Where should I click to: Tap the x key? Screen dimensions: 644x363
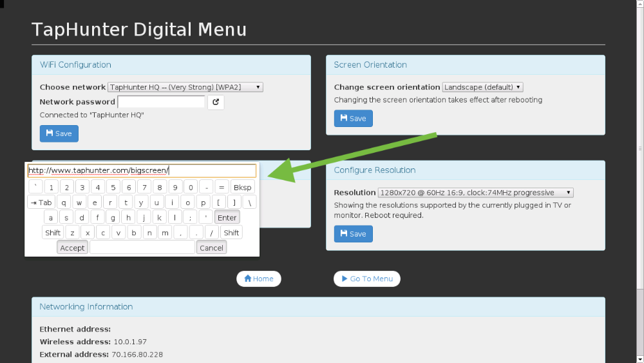coord(88,233)
